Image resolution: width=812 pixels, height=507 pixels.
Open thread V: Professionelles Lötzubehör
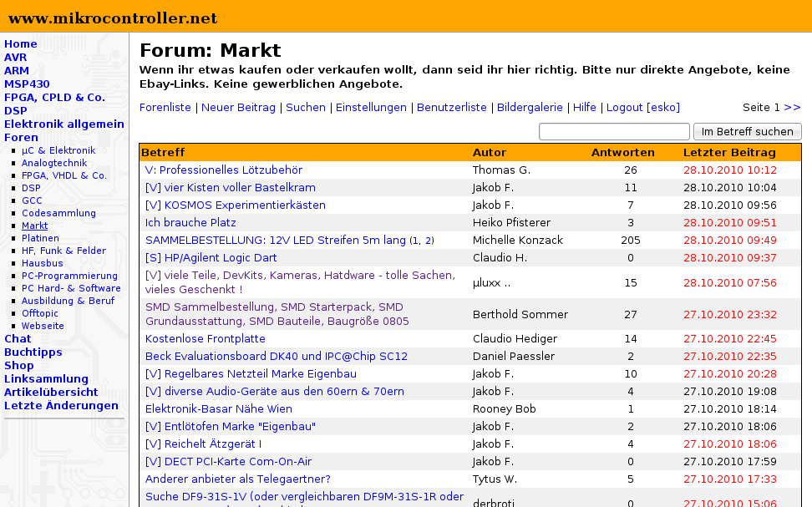224,170
